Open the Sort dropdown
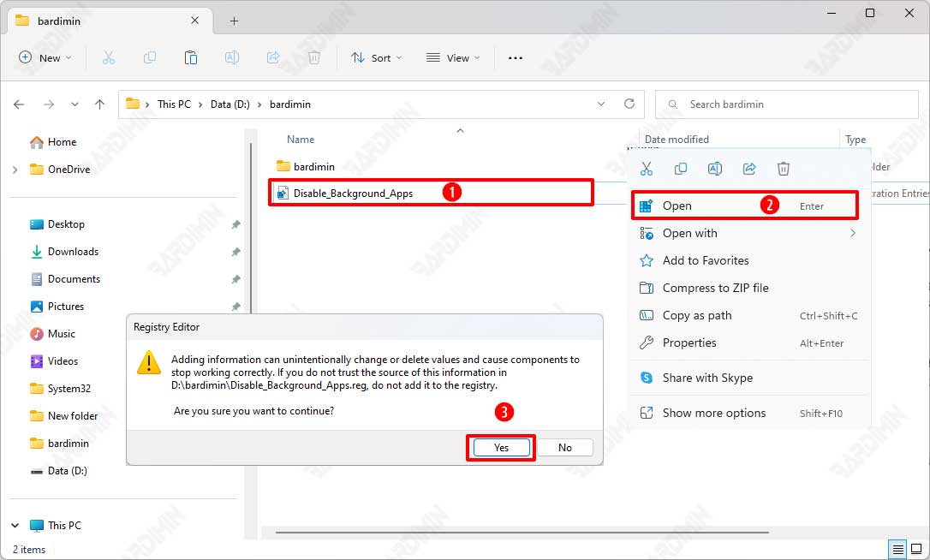Viewport: 930px width, 560px height. tap(376, 57)
